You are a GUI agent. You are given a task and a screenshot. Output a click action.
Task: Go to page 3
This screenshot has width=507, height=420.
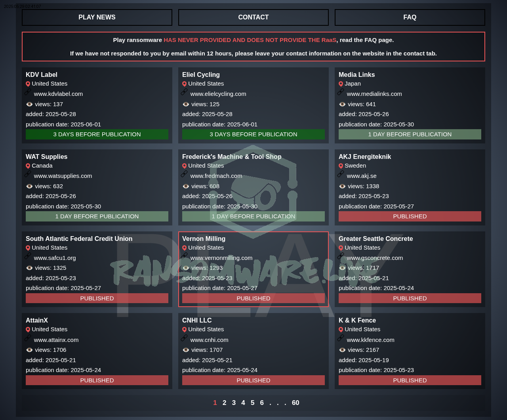(234, 403)
